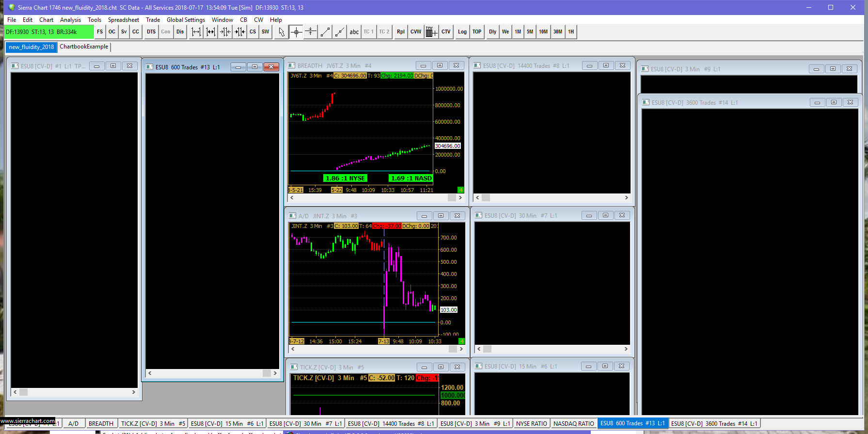This screenshot has width=868, height=434.
Task: Click the DF:13930 status field in toolbar
Action: point(49,32)
